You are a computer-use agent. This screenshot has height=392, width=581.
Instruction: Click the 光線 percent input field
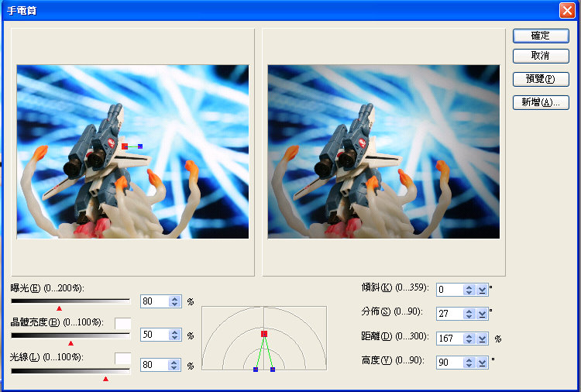[x=154, y=365]
